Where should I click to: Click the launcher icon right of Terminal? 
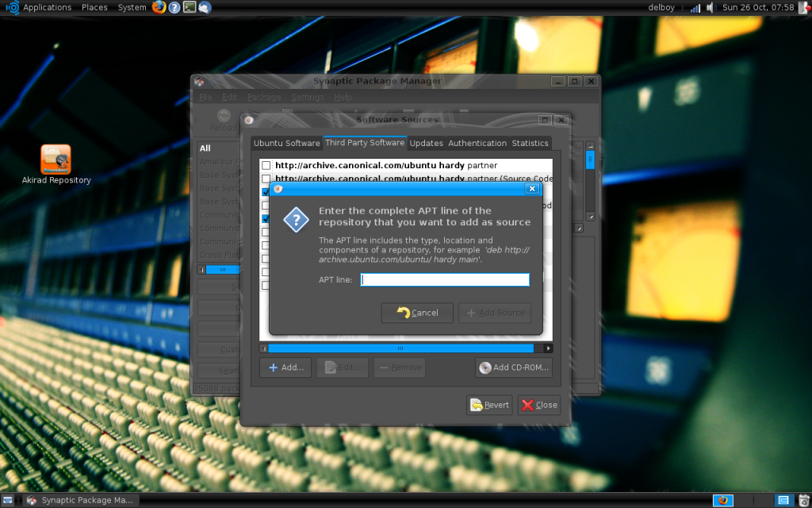[205, 7]
